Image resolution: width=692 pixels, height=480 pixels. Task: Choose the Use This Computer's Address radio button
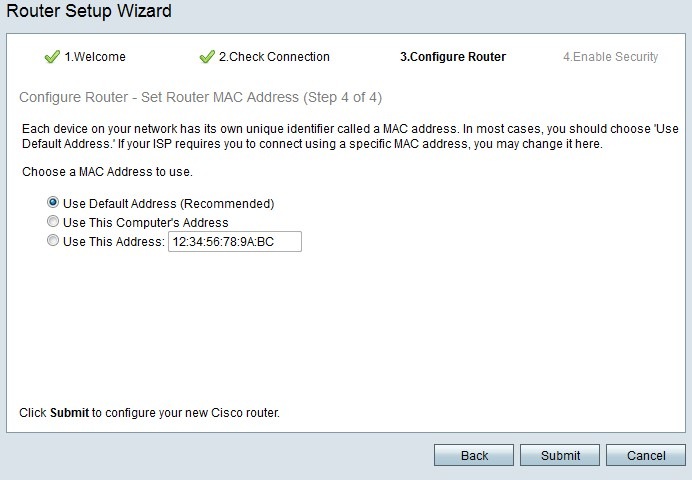(53, 222)
